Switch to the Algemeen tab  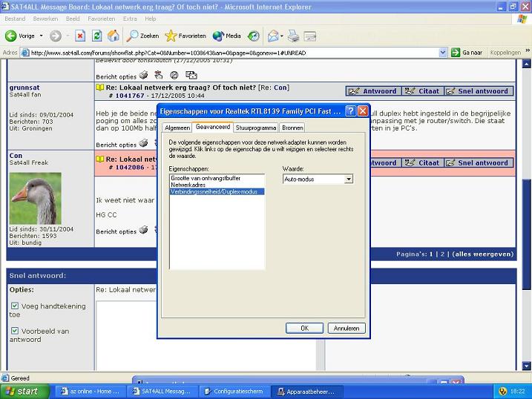177,128
